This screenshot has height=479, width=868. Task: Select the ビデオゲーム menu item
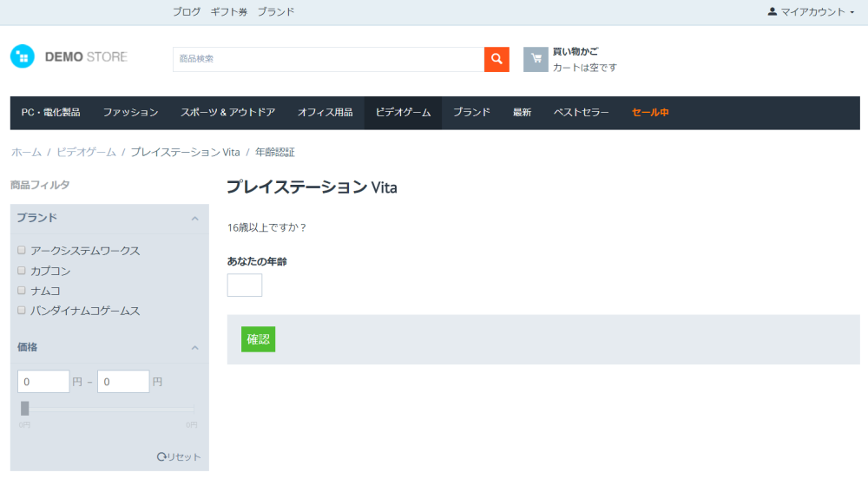[403, 113]
